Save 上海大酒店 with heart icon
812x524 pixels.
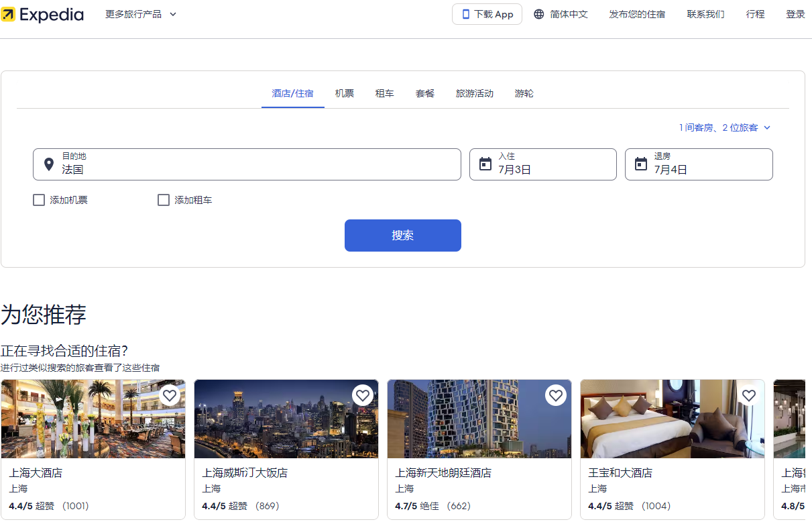tap(170, 396)
